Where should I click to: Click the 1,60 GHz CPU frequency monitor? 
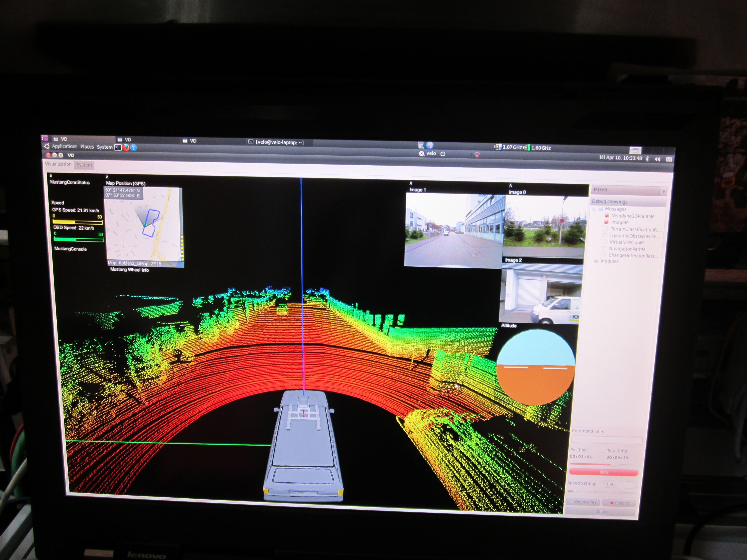(537, 148)
